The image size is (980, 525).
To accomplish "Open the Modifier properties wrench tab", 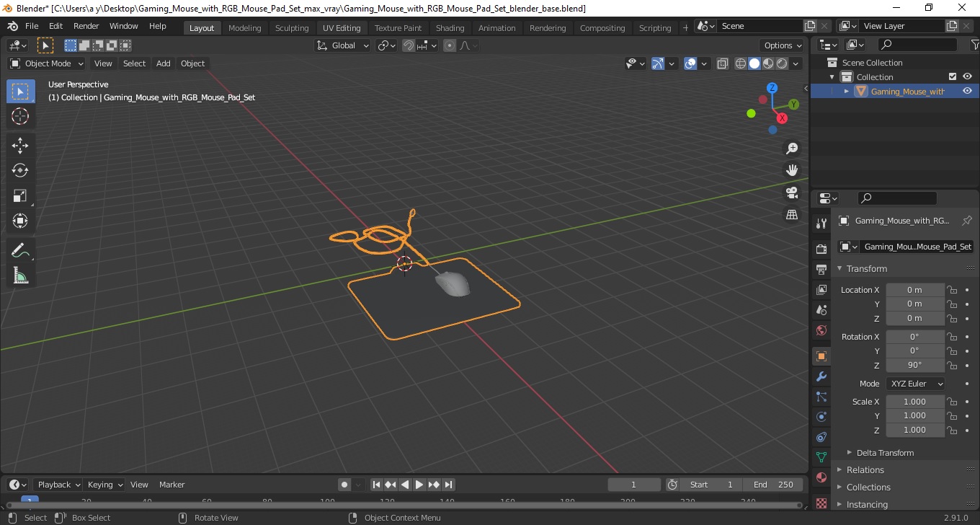I will click(821, 376).
